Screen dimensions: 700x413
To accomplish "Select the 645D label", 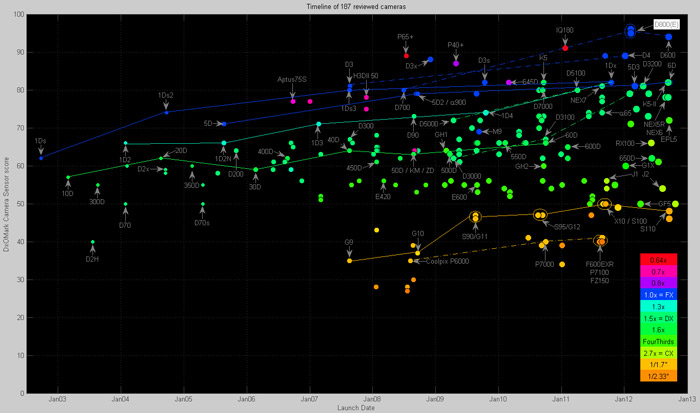I will coord(530,82).
